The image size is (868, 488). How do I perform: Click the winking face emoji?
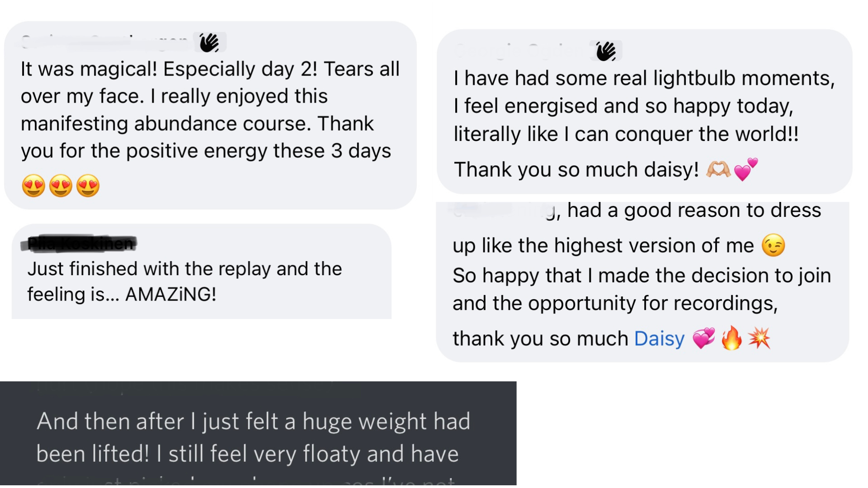tap(773, 245)
